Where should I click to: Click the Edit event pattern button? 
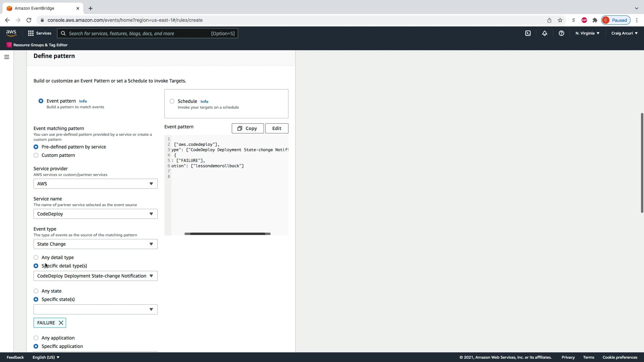pos(277,128)
